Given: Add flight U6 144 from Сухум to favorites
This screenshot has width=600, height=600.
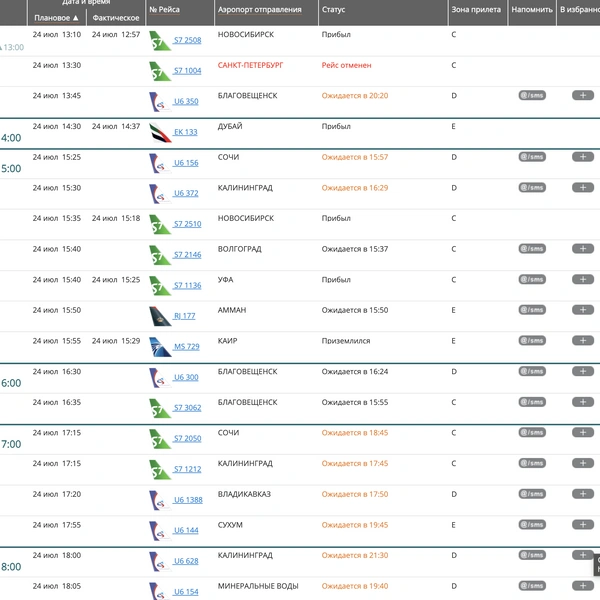Looking at the screenshot, I should pyautogui.click(x=583, y=524).
